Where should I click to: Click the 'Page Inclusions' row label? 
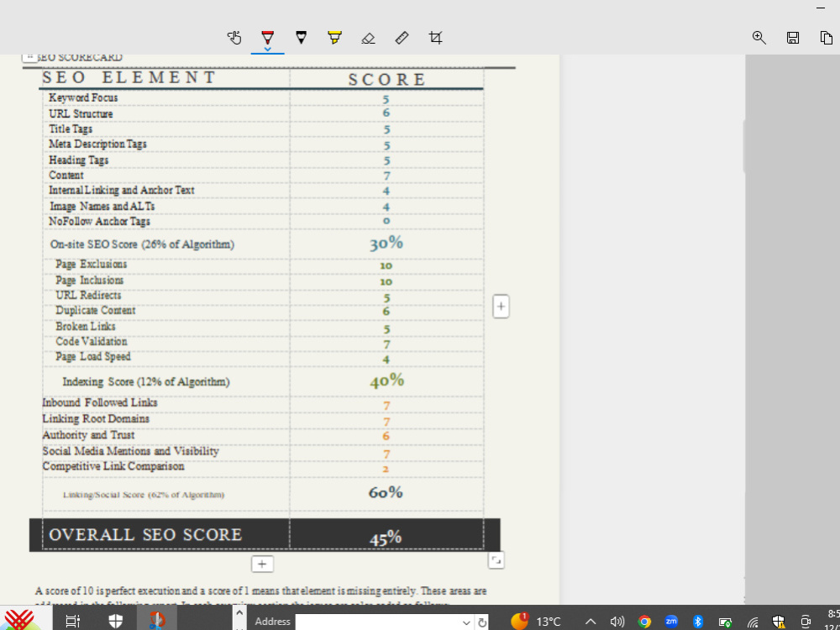(90, 281)
